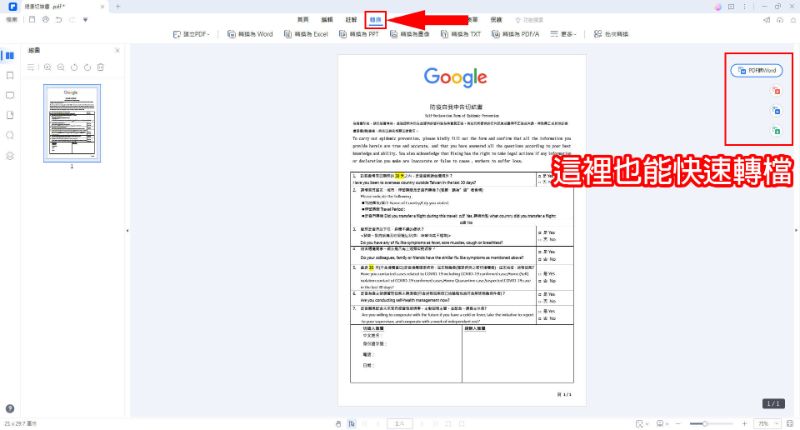Click the window layout icon in title bar
This screenshot has width=800, height=430.
pyautogui.click(x=731, y=7)
